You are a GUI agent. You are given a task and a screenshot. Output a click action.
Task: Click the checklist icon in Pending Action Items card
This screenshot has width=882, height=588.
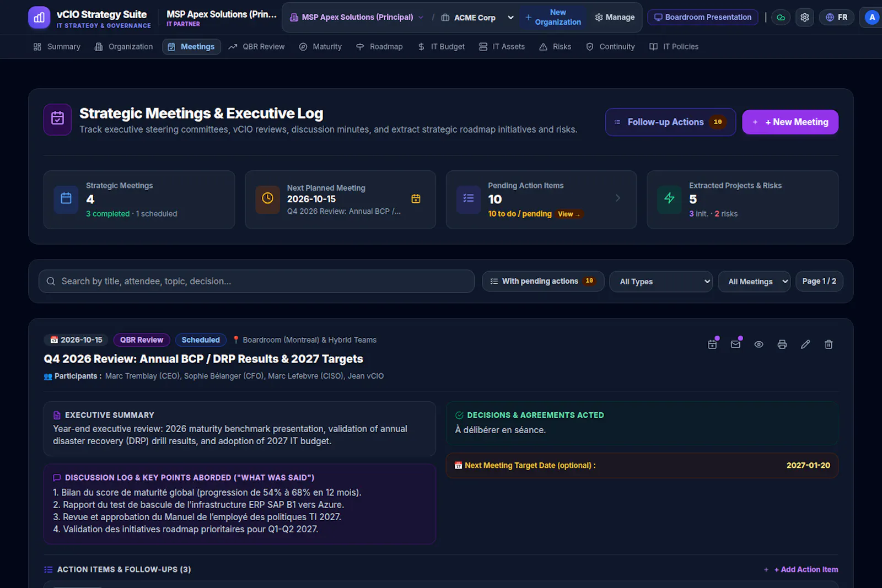(x=469, y=199)
